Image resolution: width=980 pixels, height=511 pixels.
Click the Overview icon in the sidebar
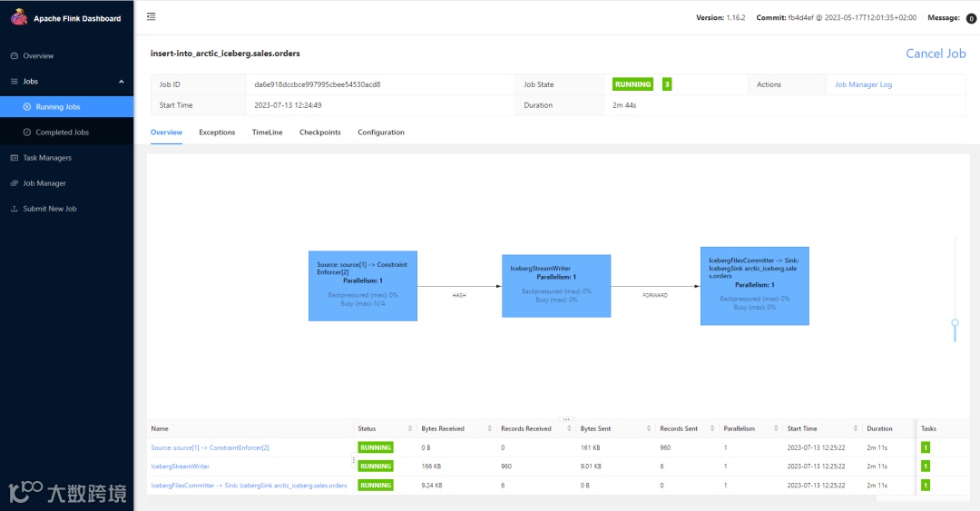(15, 55)
